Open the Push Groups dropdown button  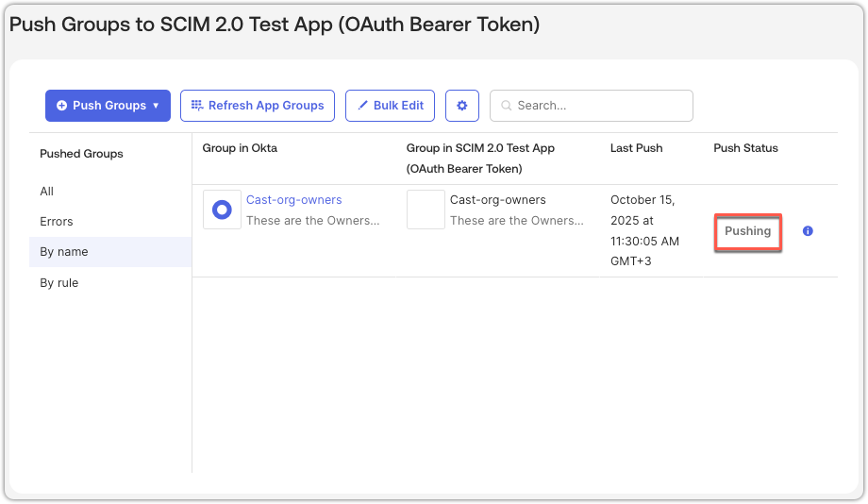[x=108, y=106]
